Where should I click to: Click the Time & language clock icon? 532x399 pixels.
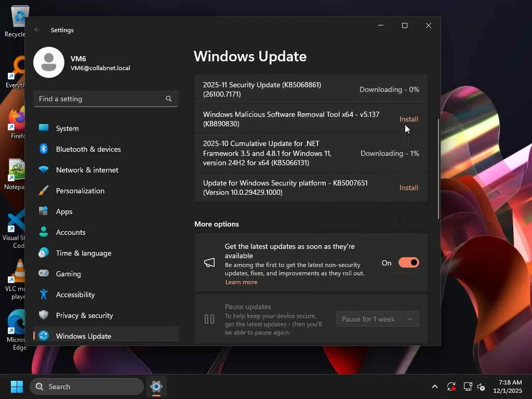(x=44, y=253)
